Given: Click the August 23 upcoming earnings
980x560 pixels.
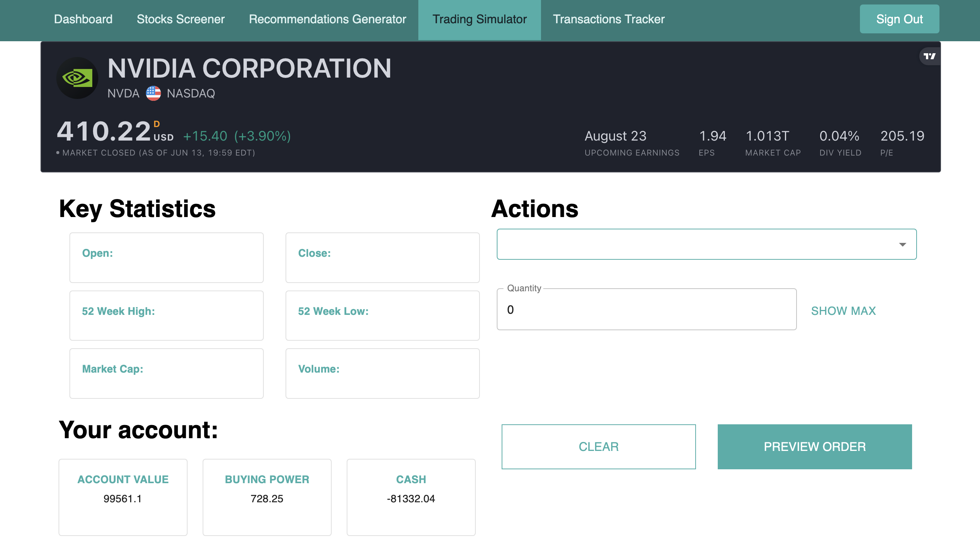Looking at the screenshot, I should (x=615, y=136).
